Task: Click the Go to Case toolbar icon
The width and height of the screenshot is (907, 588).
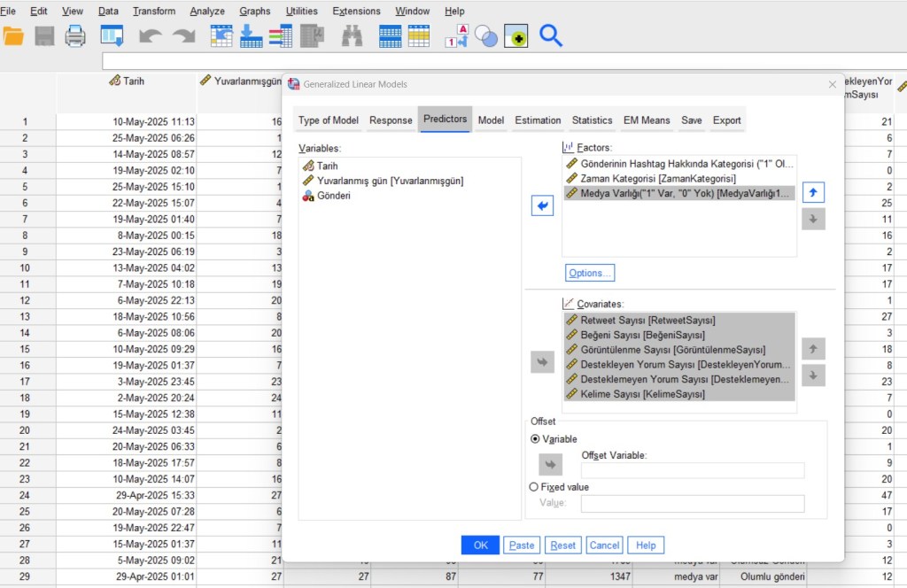Action: 221,35
